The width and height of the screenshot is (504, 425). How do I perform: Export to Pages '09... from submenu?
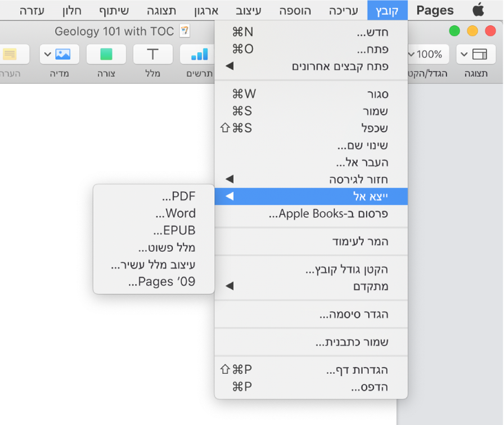click(x=154, y=281)
